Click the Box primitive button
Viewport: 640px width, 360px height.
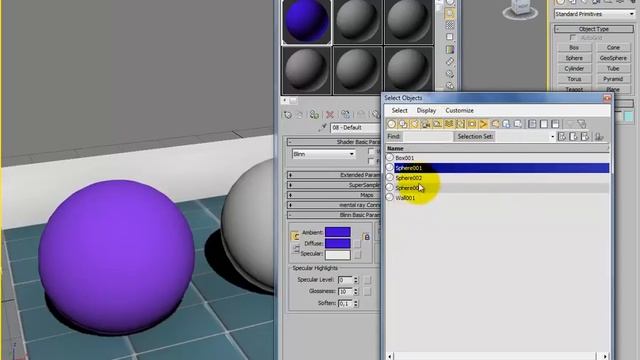[574, 48]
